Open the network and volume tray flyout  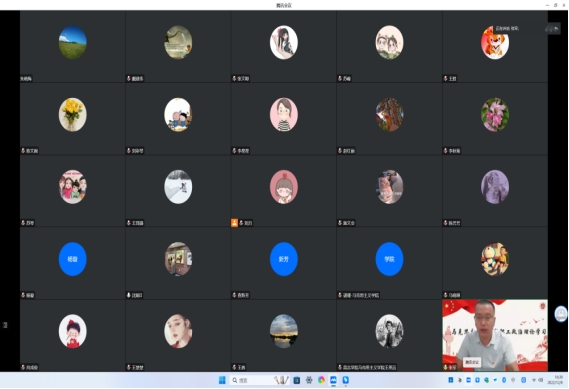click(x=537, y=380)
